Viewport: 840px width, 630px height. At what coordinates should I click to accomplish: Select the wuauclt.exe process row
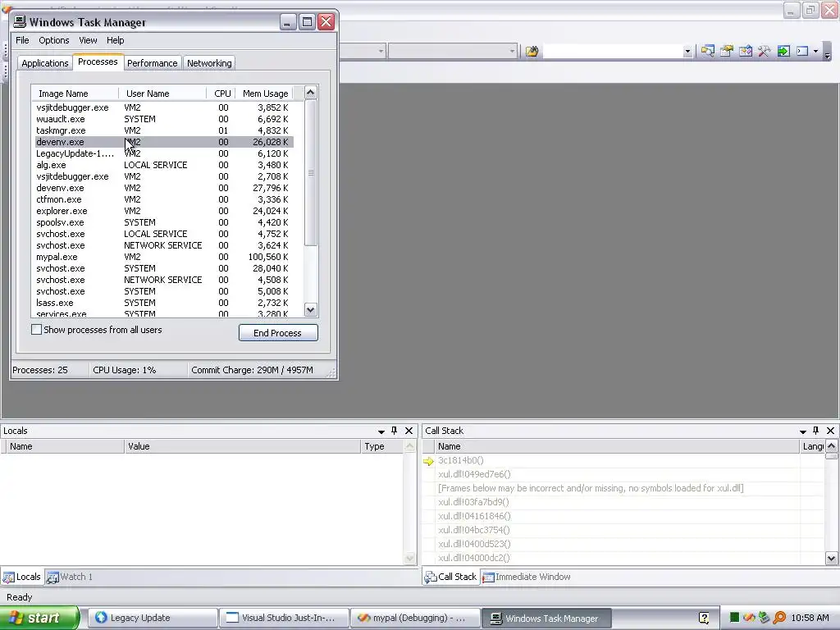point(164,119)
